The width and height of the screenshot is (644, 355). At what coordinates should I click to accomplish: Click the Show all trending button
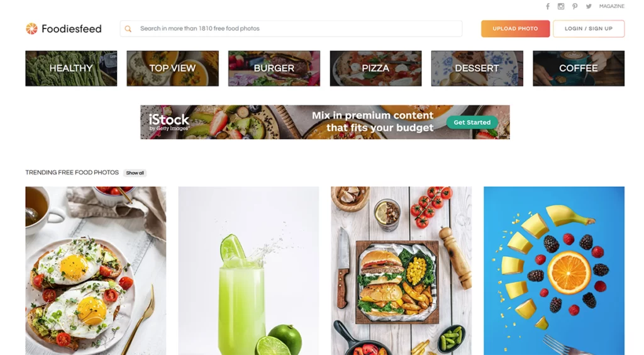point(135,173)
